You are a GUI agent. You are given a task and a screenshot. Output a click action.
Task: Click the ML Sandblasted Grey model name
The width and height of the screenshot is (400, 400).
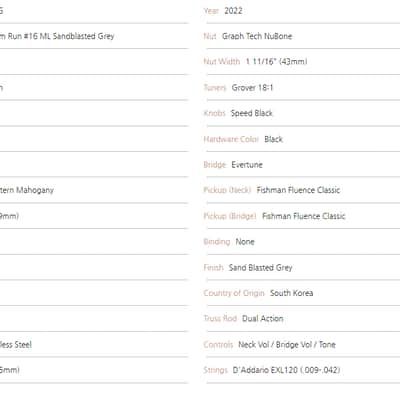[x=77, y=36]
